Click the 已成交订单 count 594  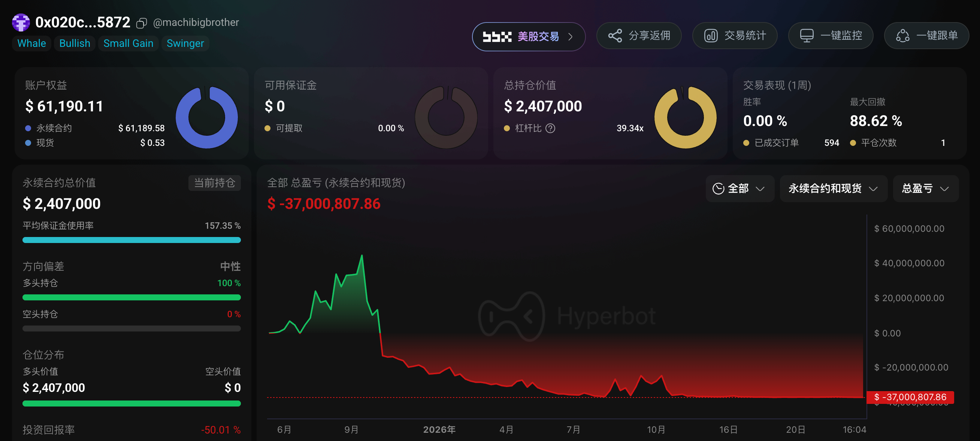(832, 143)
